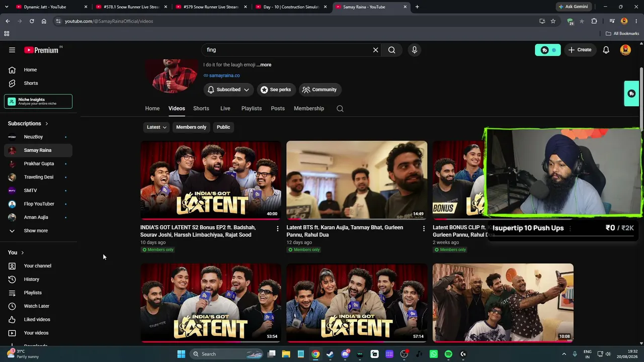The image size is (644, 362).
Task: Start voice search with the microphone
Action: 415,50
